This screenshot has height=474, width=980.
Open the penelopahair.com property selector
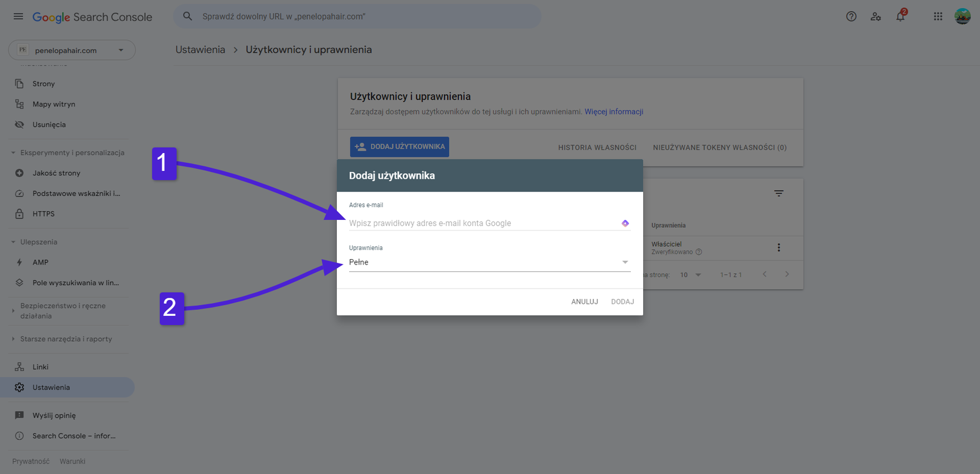coord(72,50)
